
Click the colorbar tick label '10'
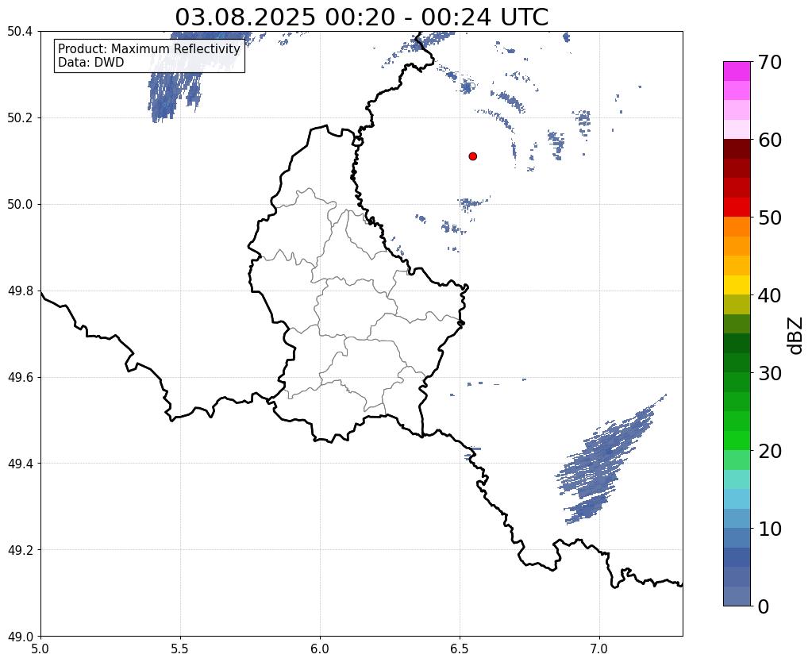(x=770, y=529)
